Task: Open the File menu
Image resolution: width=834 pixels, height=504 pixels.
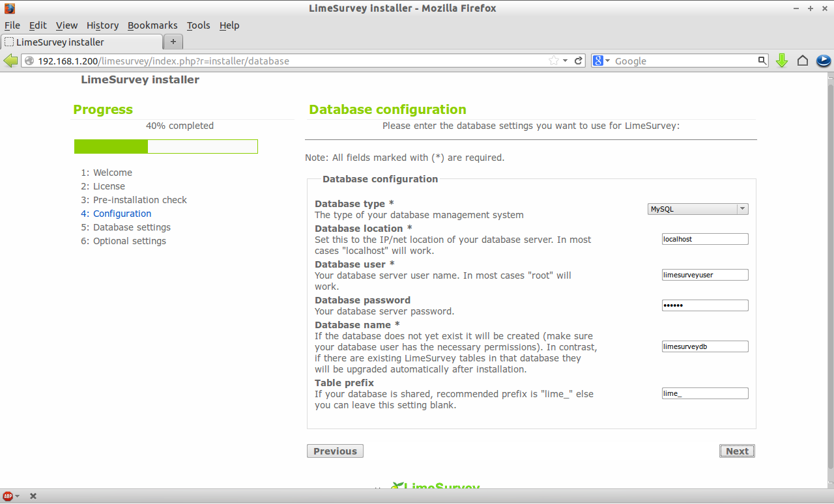Action: point(12,25)
